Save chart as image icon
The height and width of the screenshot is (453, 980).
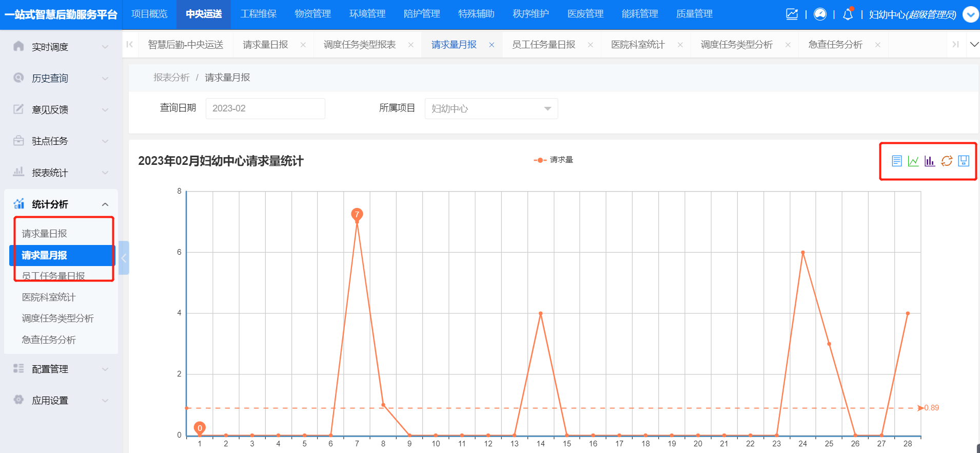964,161
